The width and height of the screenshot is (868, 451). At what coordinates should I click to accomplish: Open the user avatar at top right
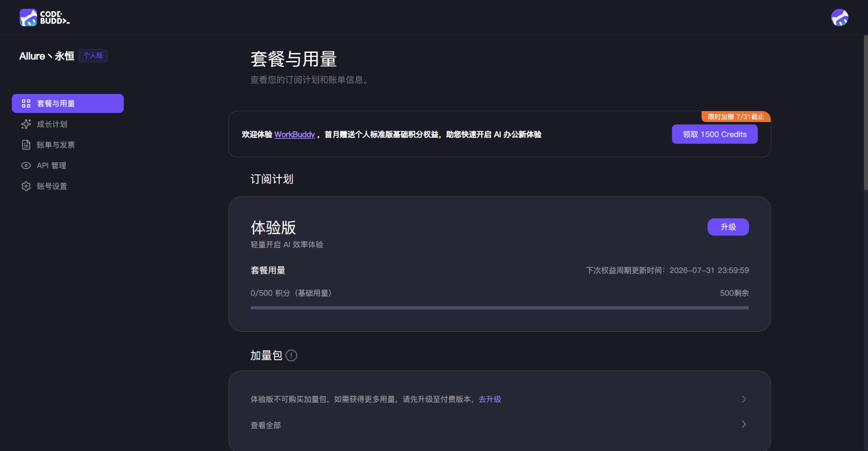[840, 18]
